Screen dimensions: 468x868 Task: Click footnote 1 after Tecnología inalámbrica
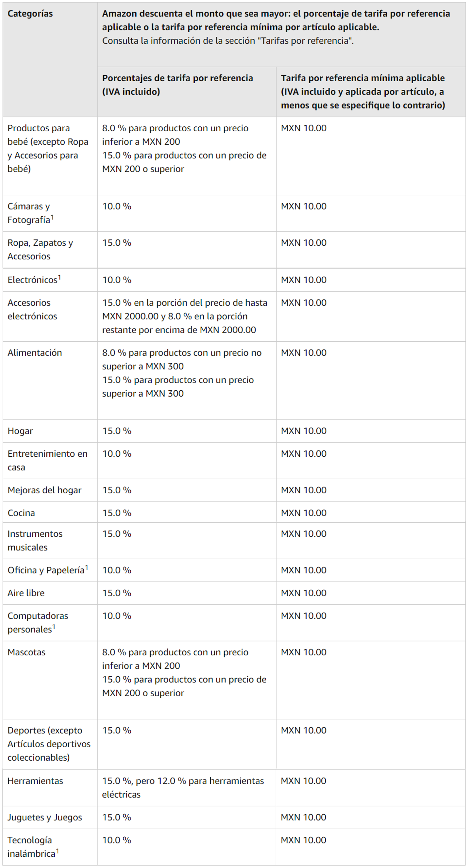[x=57, y=851]
